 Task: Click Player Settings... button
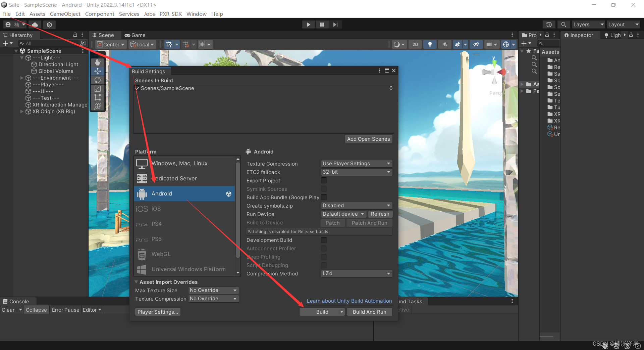158,312
